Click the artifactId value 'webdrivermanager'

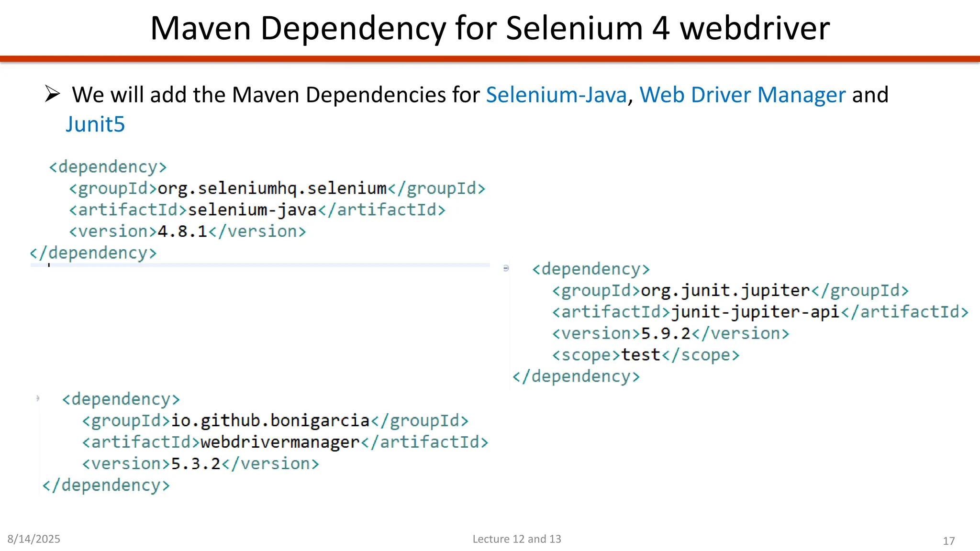point(280,442)
